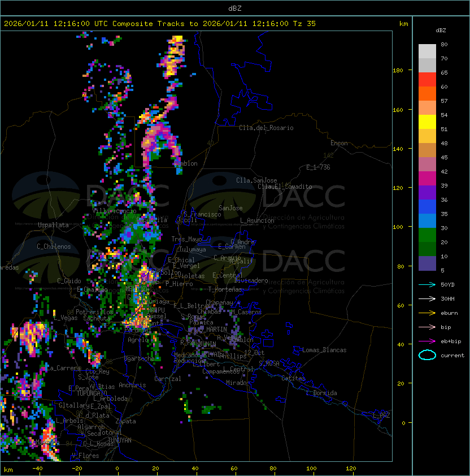
Task: Click the 'Catitas' place label
Action: pos(293,378)
